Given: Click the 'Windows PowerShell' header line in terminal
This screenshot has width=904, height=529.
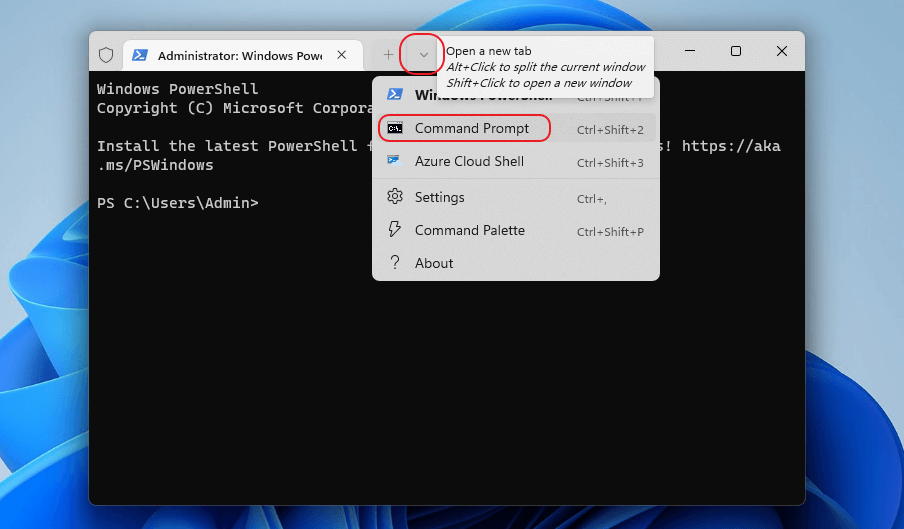Looking at the screenshot, I should [x=178, y=89].
